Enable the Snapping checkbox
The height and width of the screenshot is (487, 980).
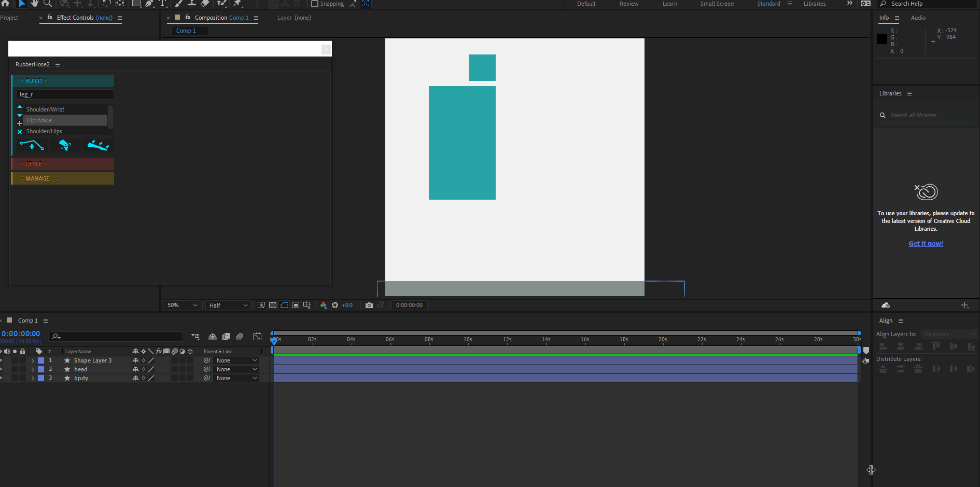(x=314, y=4)
